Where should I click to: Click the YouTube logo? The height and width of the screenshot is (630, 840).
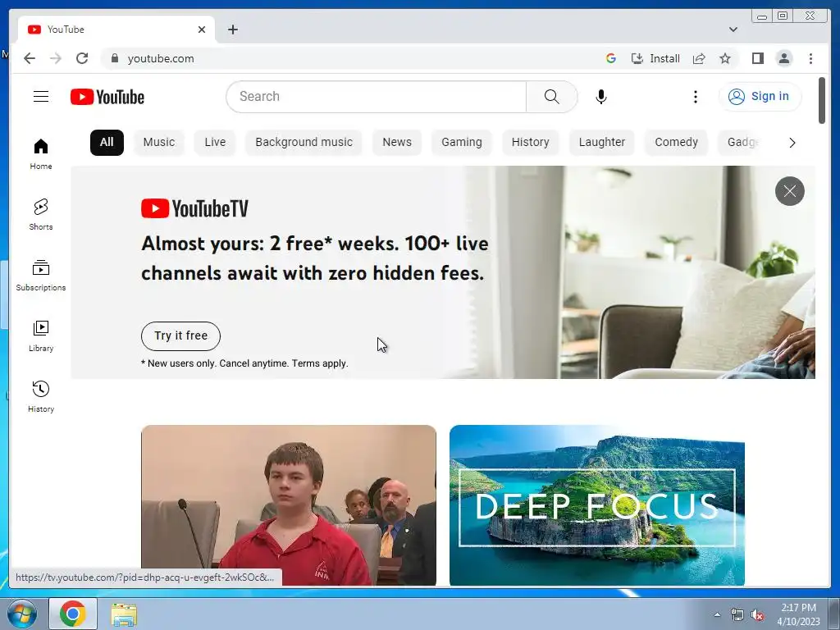tap(107, 97)
